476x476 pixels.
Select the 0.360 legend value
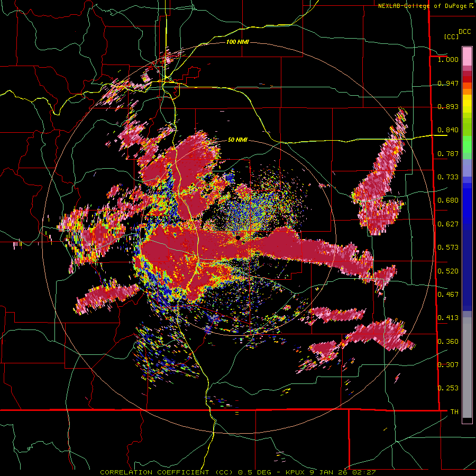[448, 342]
